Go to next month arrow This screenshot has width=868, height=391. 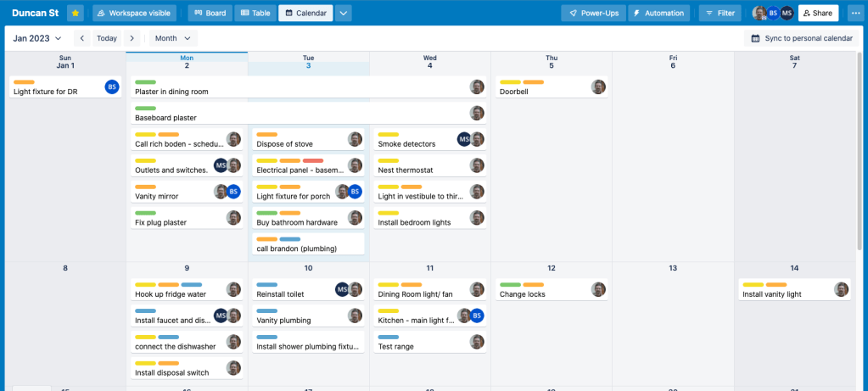pos(132,38)
